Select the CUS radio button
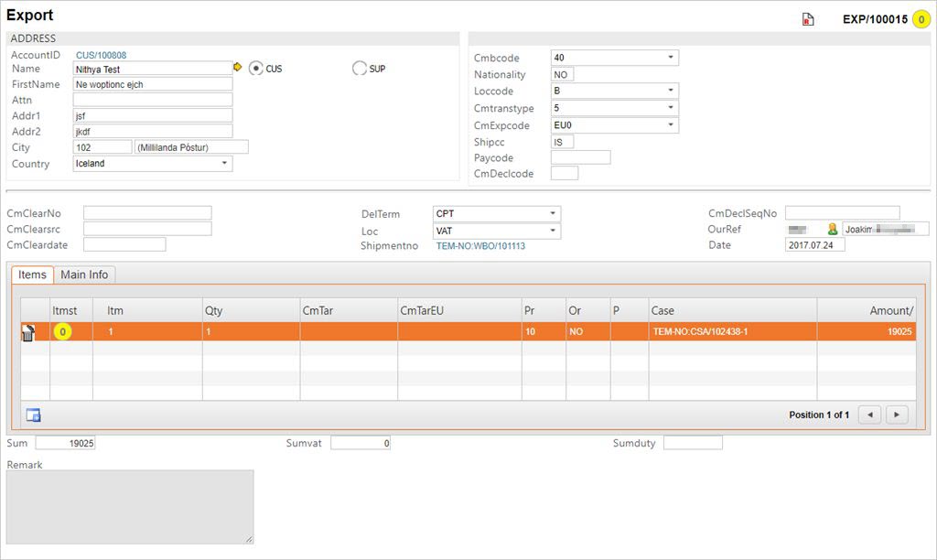 256,69
